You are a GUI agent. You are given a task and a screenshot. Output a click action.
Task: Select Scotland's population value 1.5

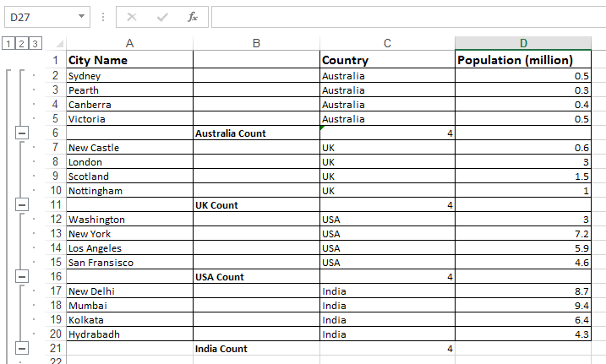pyautogui.click(x=523, y=176)
